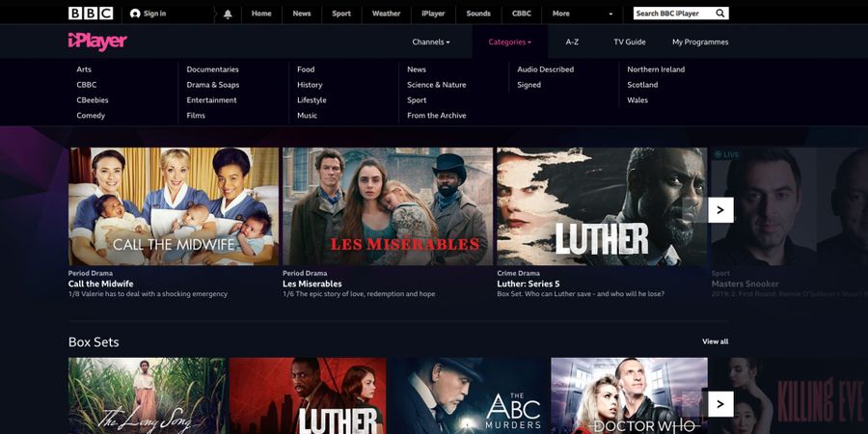868x434 pixels.
Task: Open the Doctor Who box set
Action: coord(630,395)
